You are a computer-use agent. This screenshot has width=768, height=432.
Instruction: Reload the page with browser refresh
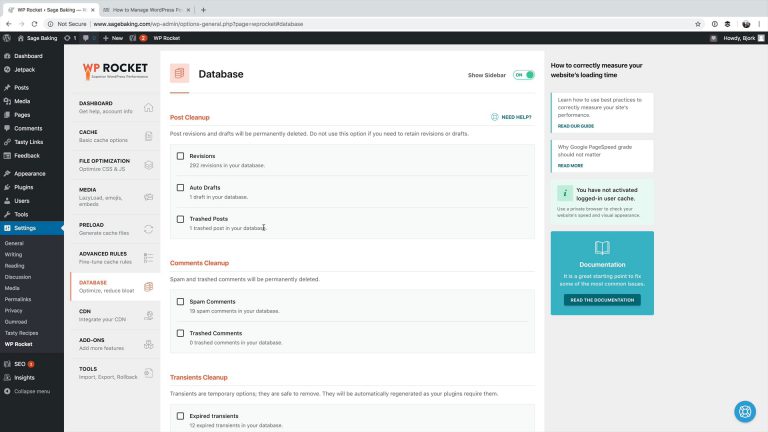pos(34,24)
